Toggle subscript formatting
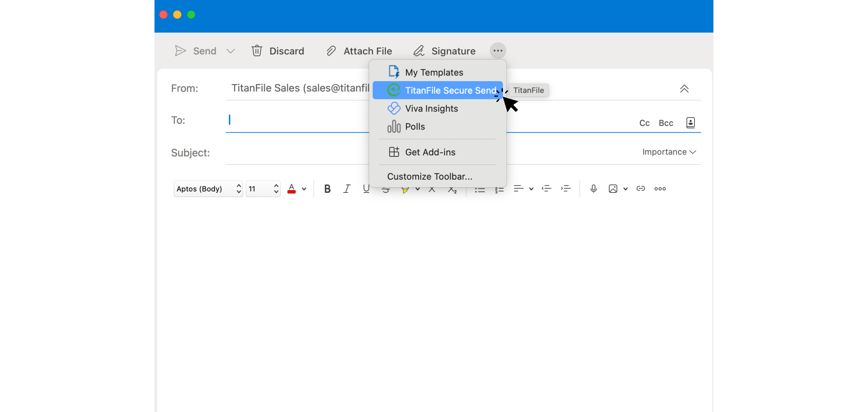 pyautogui.click(x=452, y=190)
